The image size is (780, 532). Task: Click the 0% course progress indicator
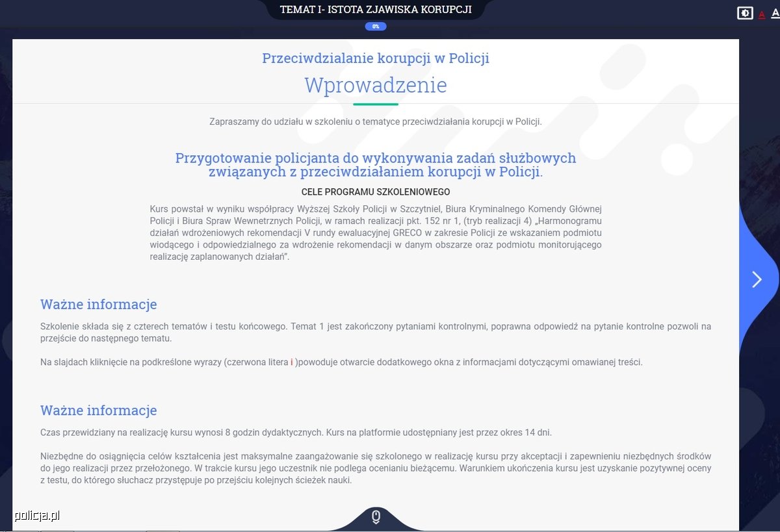(x=376, y=27)
